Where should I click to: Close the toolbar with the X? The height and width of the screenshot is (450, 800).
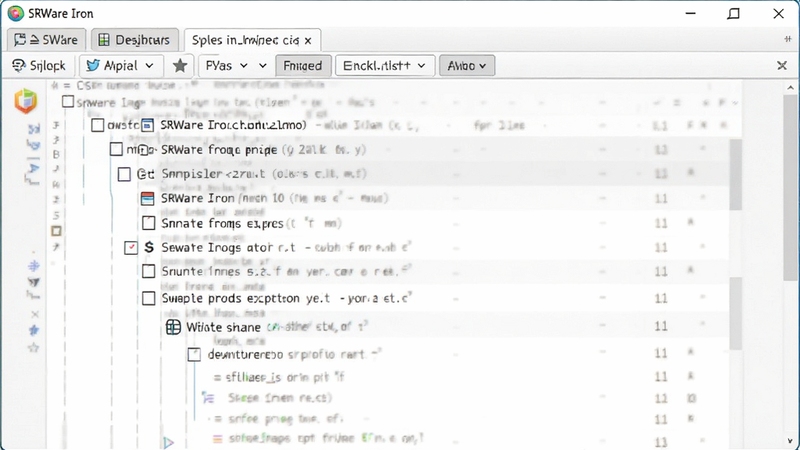[x=782, y=65]
